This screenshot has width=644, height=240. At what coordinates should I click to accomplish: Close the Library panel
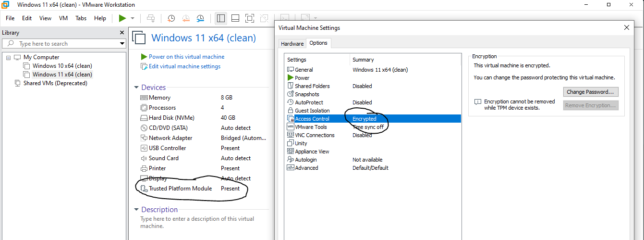[x=122, y=33]
